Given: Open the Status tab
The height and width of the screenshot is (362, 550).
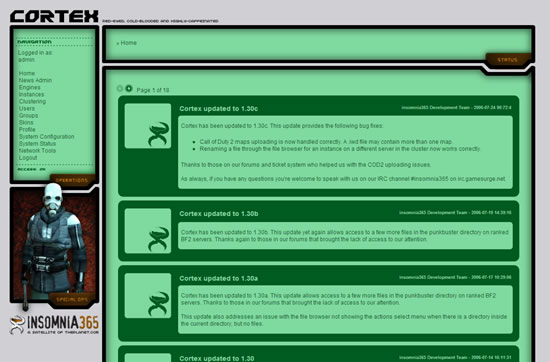Looking at the screenshot, I should tap(508, 60).
